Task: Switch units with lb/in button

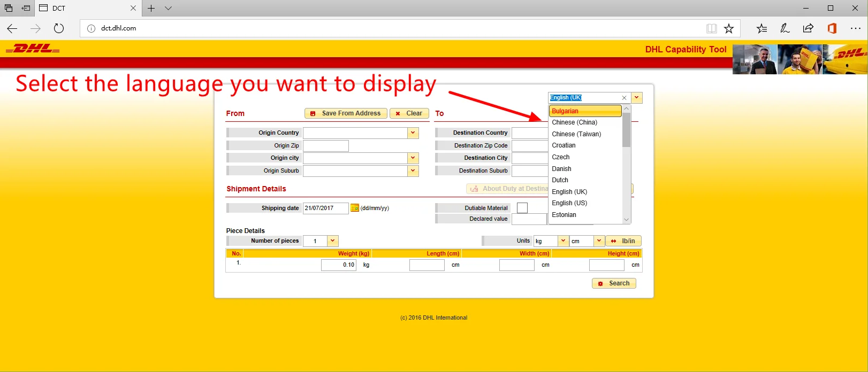Action: [x=623, y=241]
